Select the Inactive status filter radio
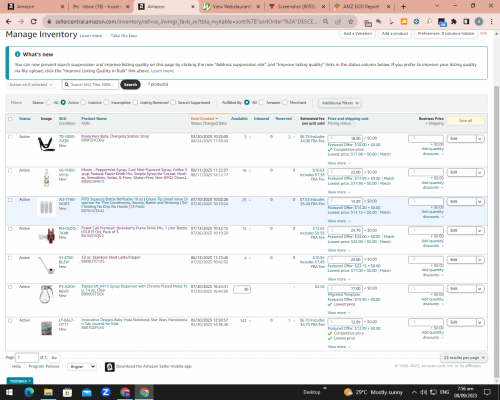This screenshot has height=400, width=500. click(x=83, y=102)
